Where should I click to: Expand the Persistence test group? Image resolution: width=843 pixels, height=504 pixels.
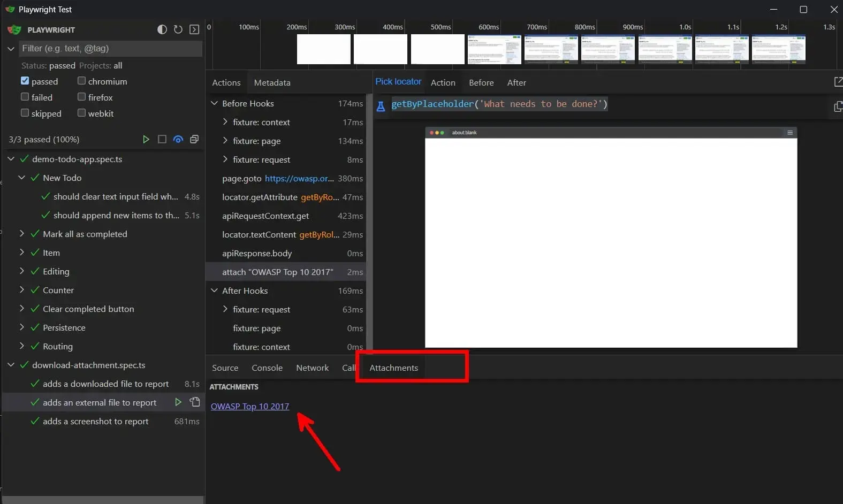[x=21, y=327]
